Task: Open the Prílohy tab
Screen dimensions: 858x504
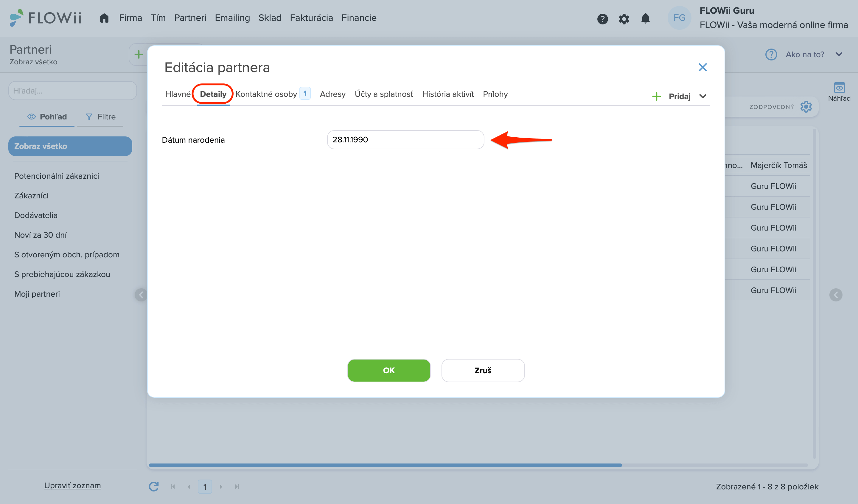Action: [x=495, y=94]
